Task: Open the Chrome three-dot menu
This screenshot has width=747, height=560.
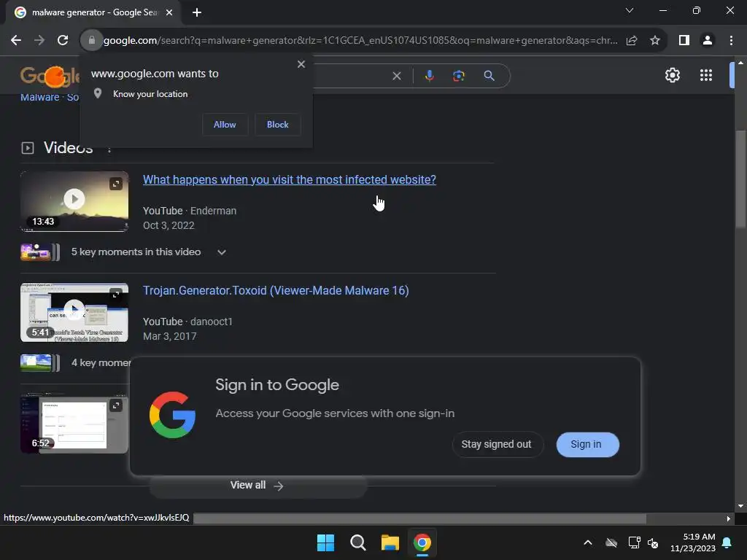Action: point(731,41)
